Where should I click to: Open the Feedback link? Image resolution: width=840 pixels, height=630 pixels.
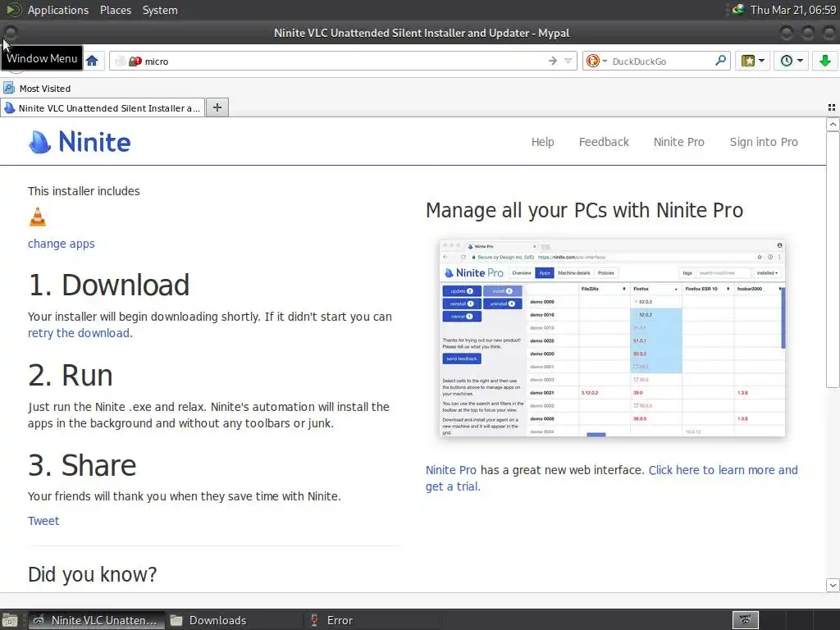(x=604, y=142)
